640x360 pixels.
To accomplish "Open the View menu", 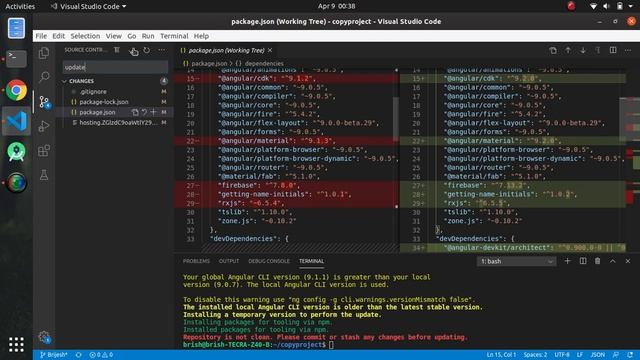I will pos(113,36).
